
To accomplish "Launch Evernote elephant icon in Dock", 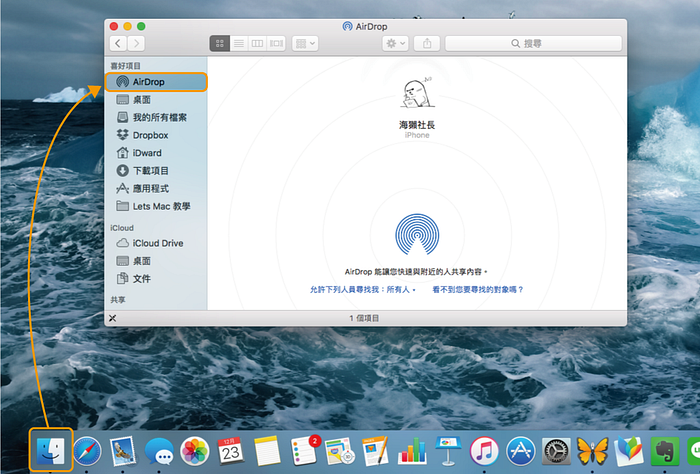I will (665, 451).
